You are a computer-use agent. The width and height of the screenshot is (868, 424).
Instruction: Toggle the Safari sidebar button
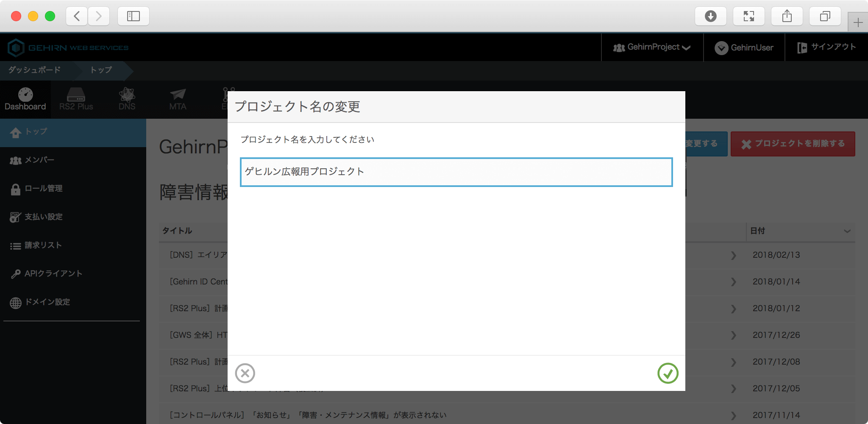click(x=133, y=16)
